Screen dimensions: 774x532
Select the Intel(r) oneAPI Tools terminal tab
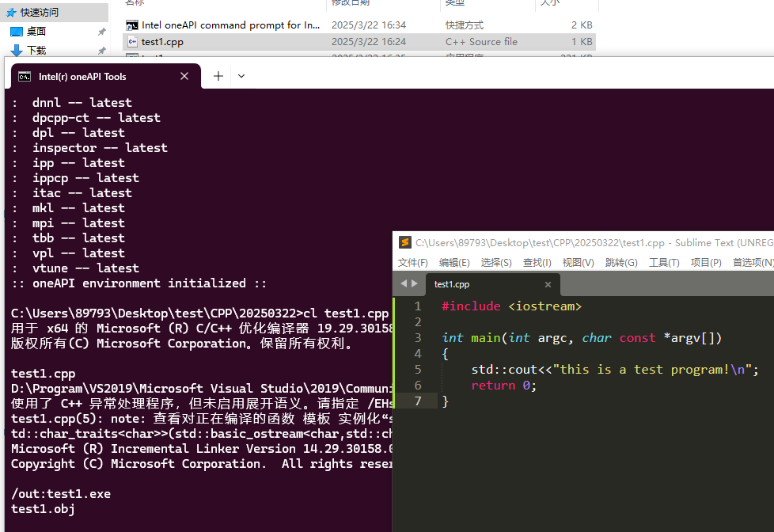click(x=106, y=77)
